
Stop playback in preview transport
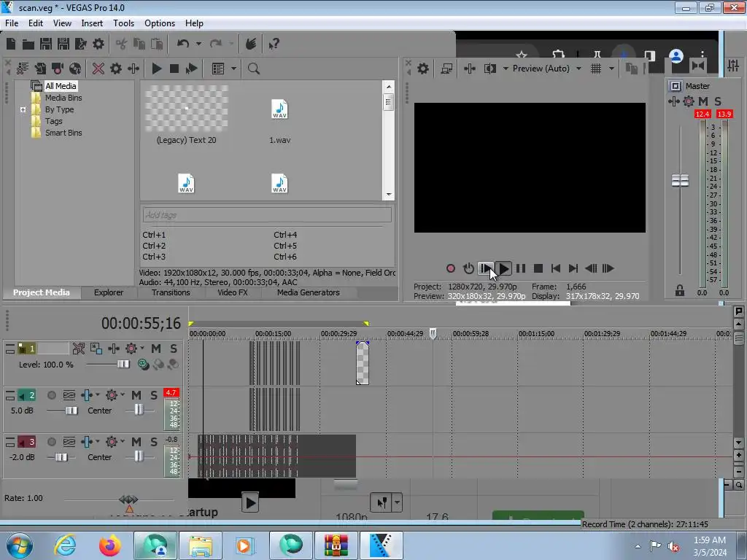538,268
